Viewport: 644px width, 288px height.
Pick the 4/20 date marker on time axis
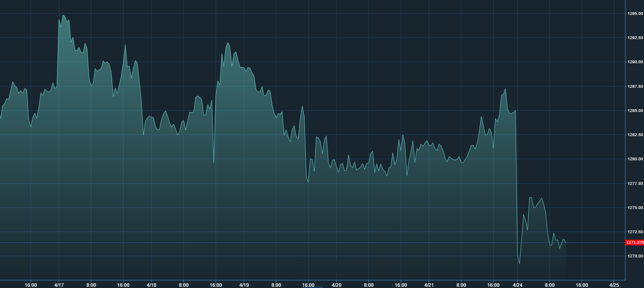tap(336, 285)
